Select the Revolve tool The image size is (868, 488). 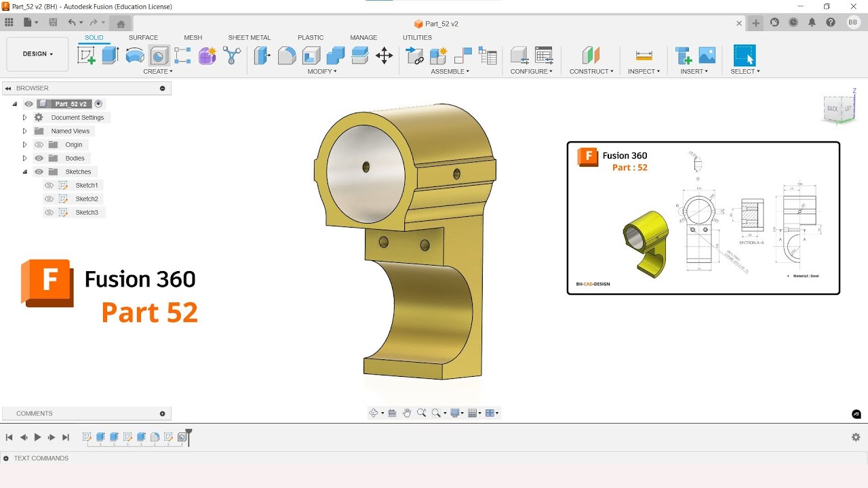pos(135,55)
